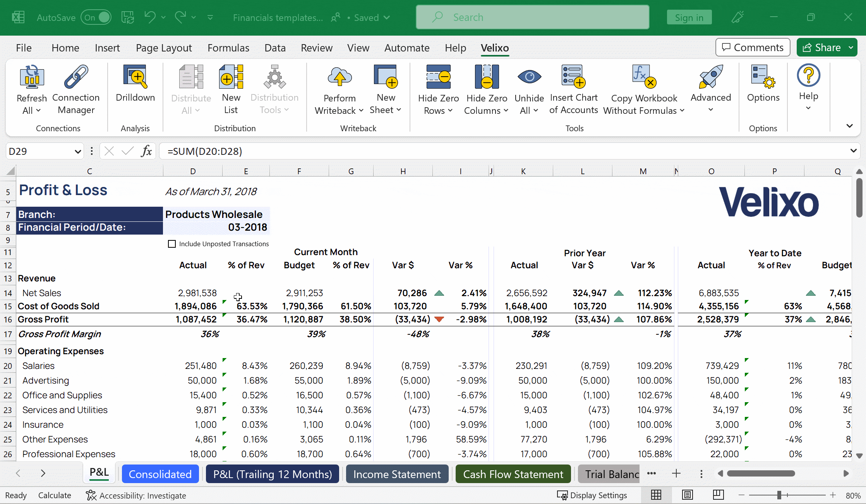This screenshot has width=866, height=504.
Task: Click the pen drawing mode icon
Action: pyautogui.click(x=737, y=17)
